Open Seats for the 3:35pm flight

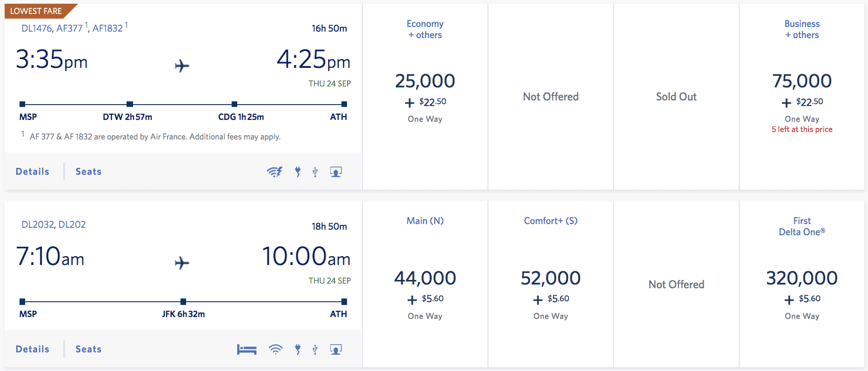coord(88,172)
